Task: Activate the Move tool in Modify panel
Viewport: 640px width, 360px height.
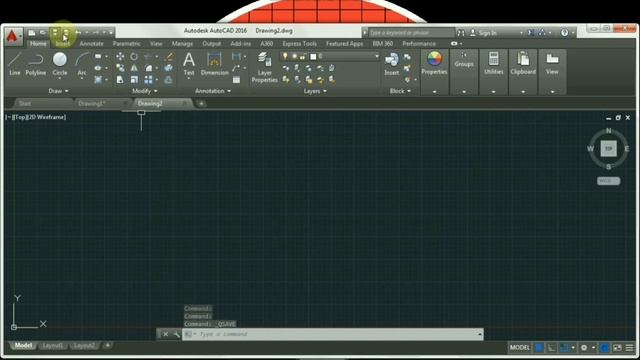Action: 120,56
